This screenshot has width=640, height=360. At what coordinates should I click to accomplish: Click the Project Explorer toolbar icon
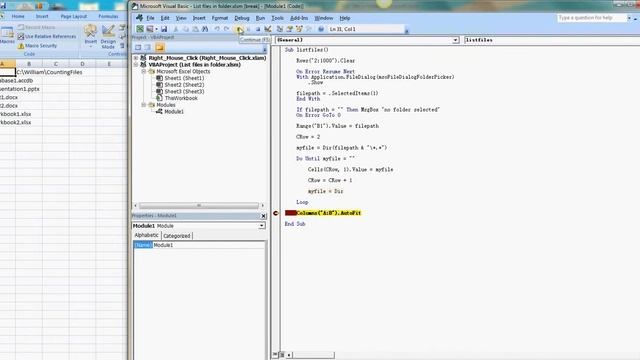coord(279,29)
